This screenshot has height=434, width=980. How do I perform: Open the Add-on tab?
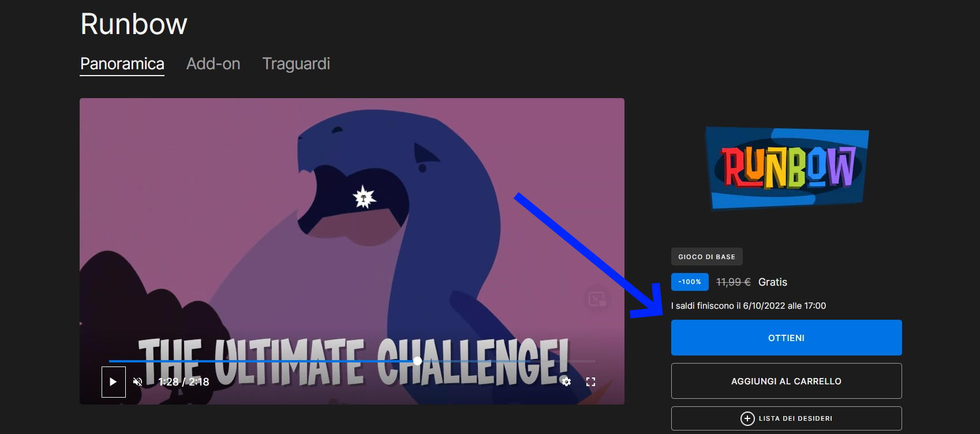click(213, 63)
